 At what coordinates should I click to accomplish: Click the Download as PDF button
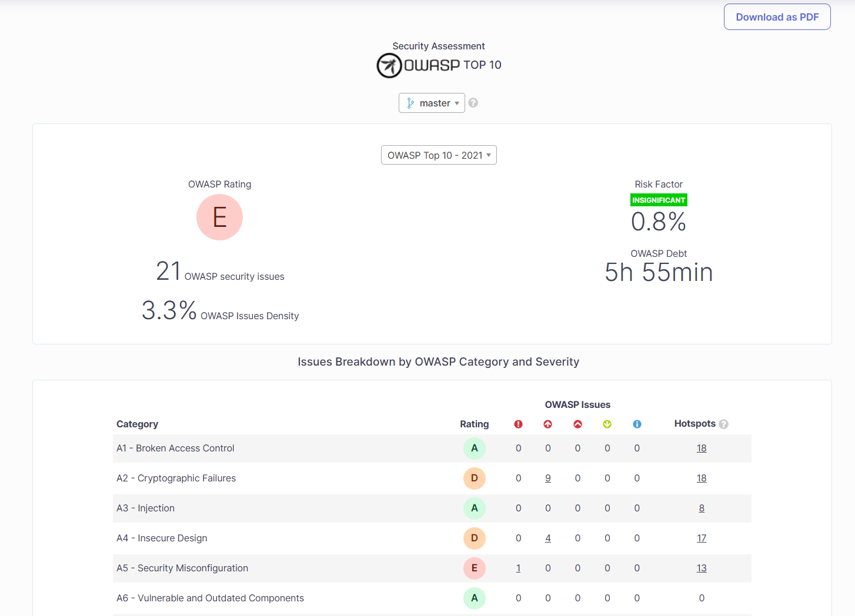(x=777, y=17)
